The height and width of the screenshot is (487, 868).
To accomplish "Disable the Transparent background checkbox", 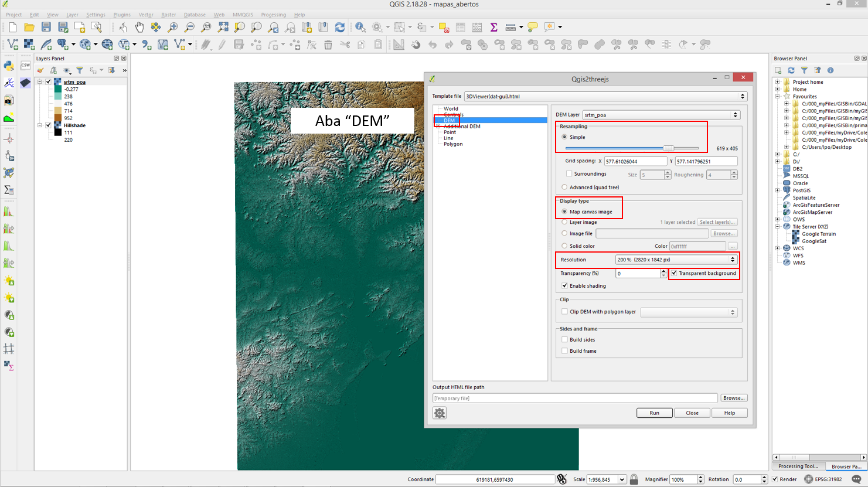I will pyautogui.click(x=675, y=273).
